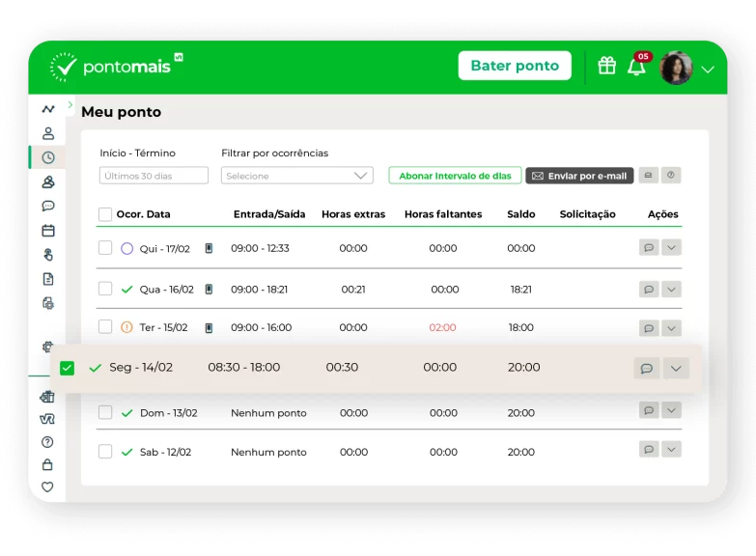Click the open circle status on Qui - 17/02
This screenshot has width=756, height=556.
pyautogui.click(x=126, y=248)
